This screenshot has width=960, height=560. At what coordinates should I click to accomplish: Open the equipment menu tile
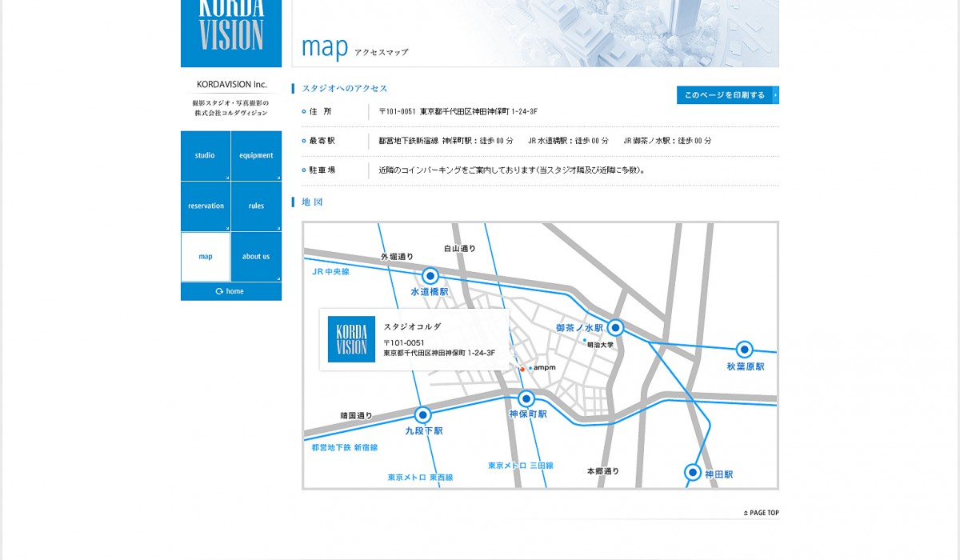(257, 155)
